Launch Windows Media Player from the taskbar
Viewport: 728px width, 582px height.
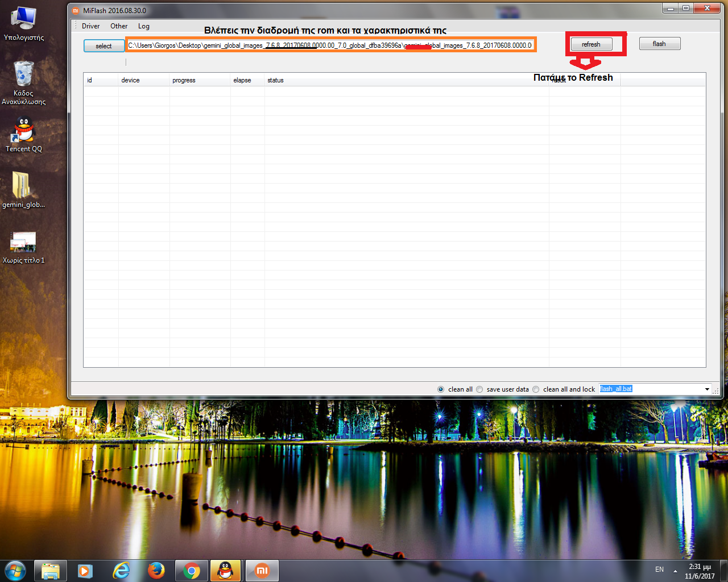tap(85, 571)
